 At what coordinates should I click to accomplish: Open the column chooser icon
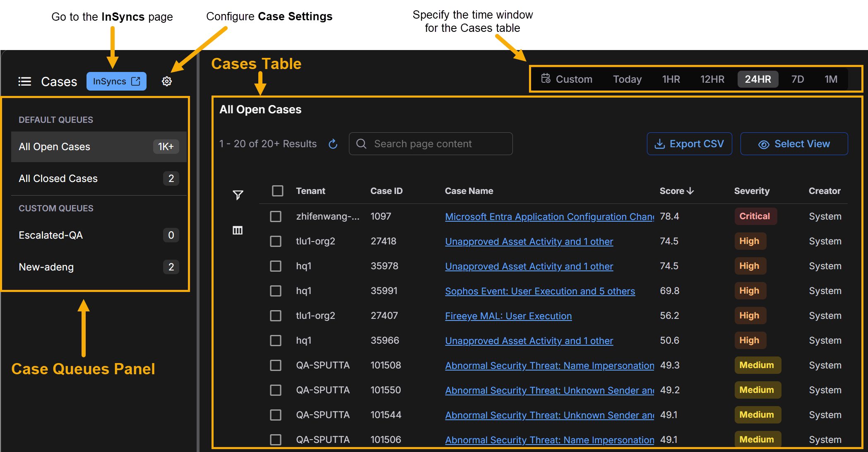tap(238, 230)
